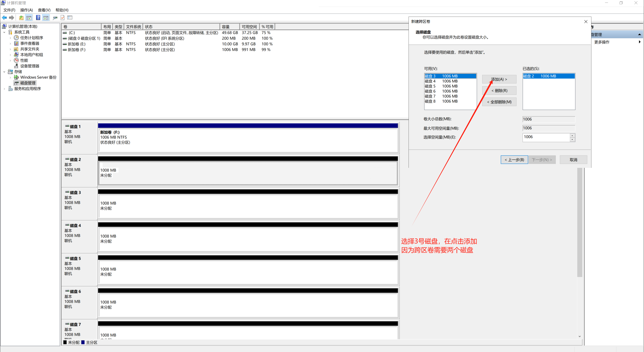Collapse the 系统工具 tree node
The height and width of the screenshot is (352, 644).
click(4, 32)
